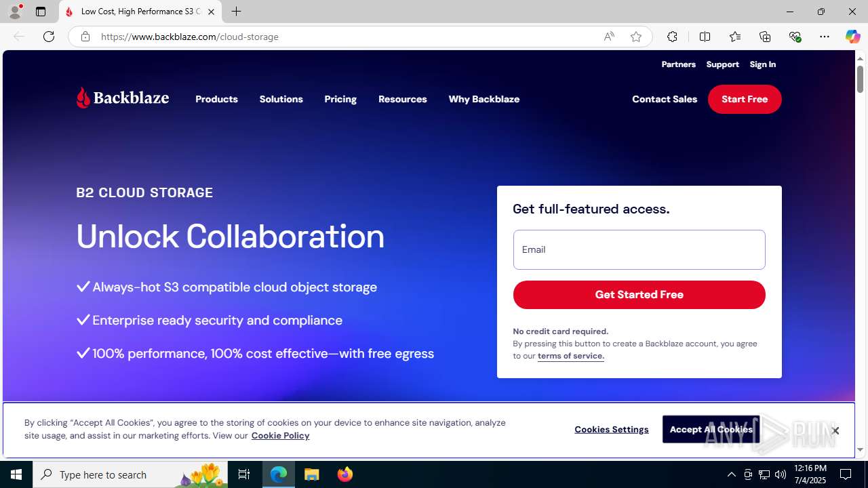Toggle the Read aloud icon
Image resolution: width=868 pixels, height=488 pixels.
(609, 37)
